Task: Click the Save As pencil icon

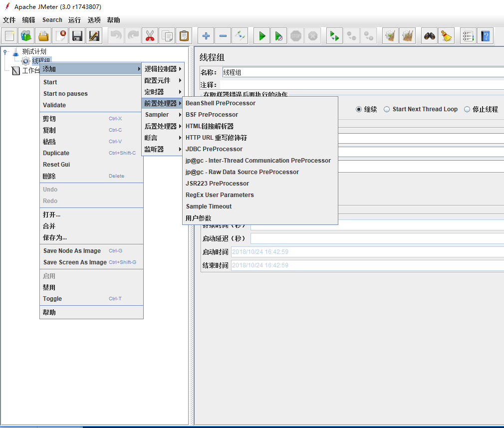Action: (x=94, y=36)
